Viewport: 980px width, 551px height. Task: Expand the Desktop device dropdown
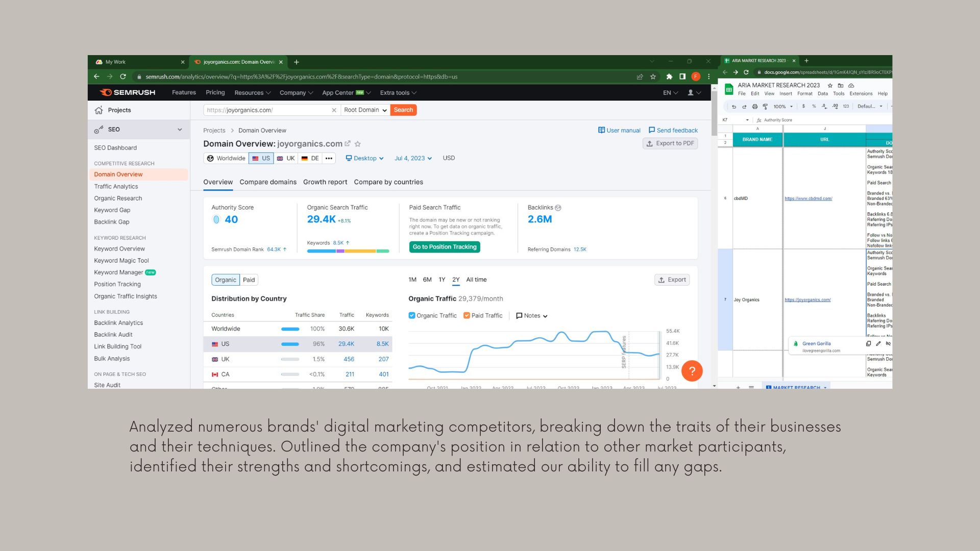click(x=364, y=158)
